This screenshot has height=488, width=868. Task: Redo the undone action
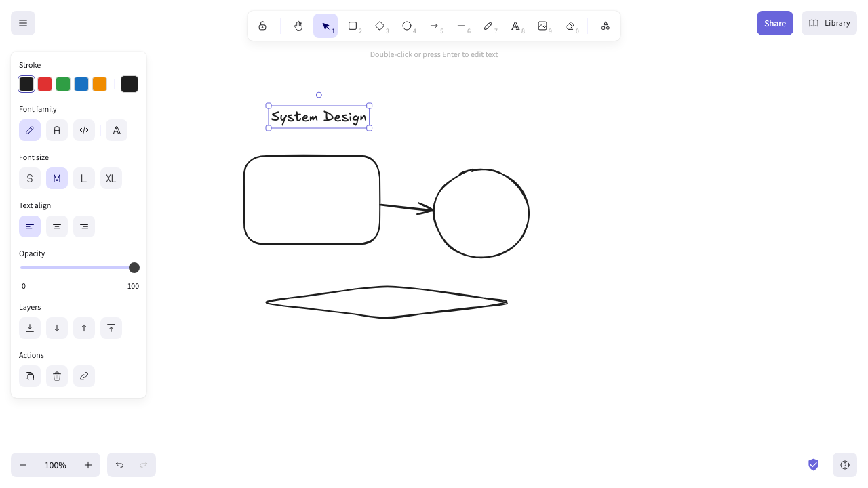coord(144,465)
